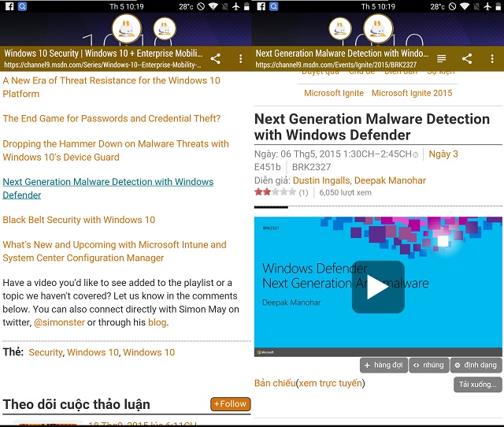Open the 'Tải xuống...' download dropdown

tap(478, 384)
